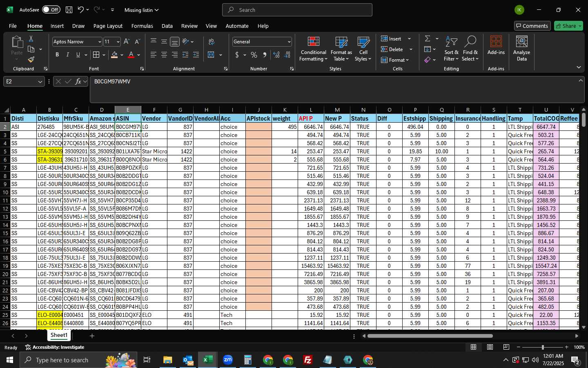Image resolution: width=588 pixels, height=368 pixels.
Task: Click the horizontal scrollbar thumb
Action: click(x=430, y=336)
